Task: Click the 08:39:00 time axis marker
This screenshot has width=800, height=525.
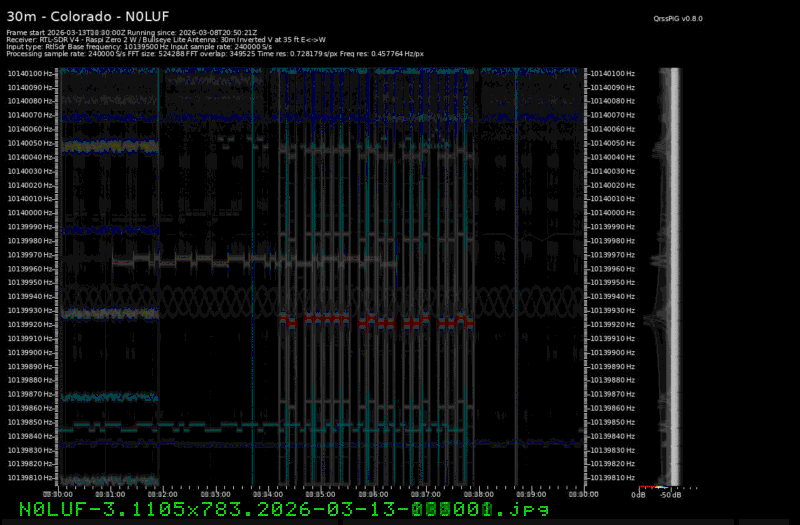Action: click(531, 493)
